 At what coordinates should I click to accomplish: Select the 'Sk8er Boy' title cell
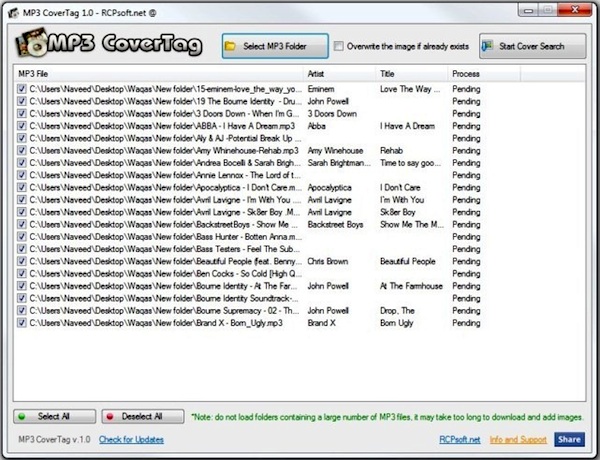coord(398,212)
